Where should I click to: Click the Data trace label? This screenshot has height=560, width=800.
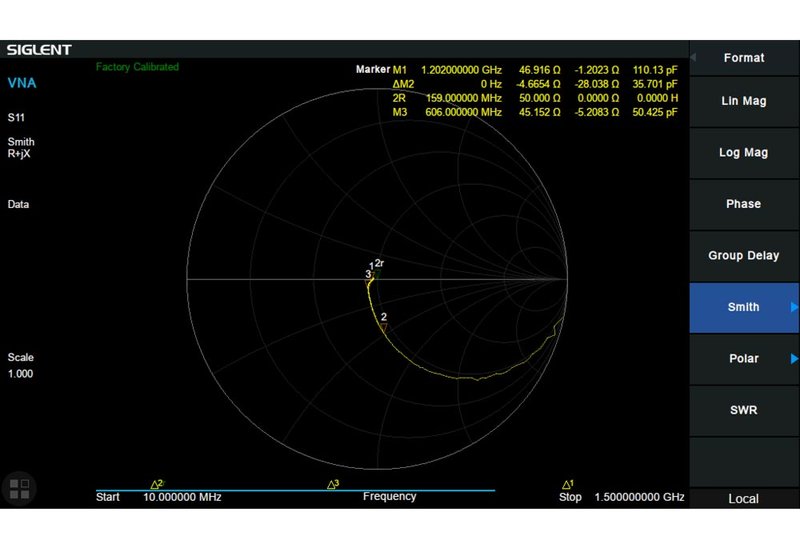(x=18, y=205)
